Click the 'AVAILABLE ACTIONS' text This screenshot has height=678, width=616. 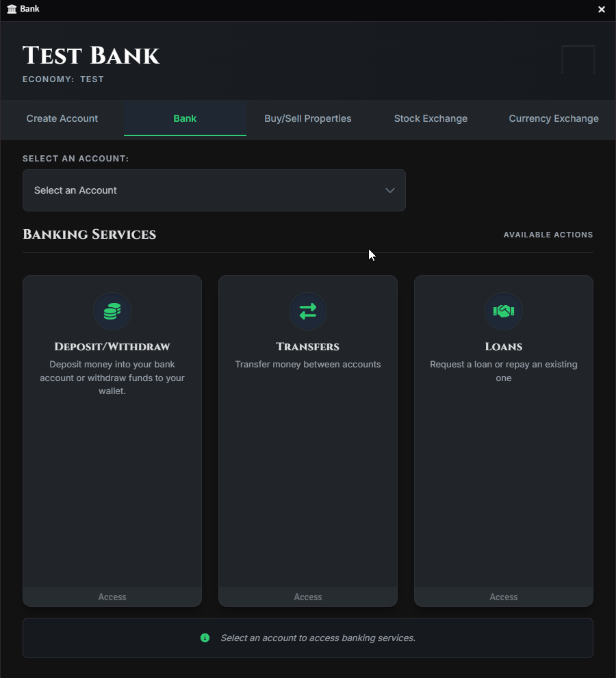548,235
